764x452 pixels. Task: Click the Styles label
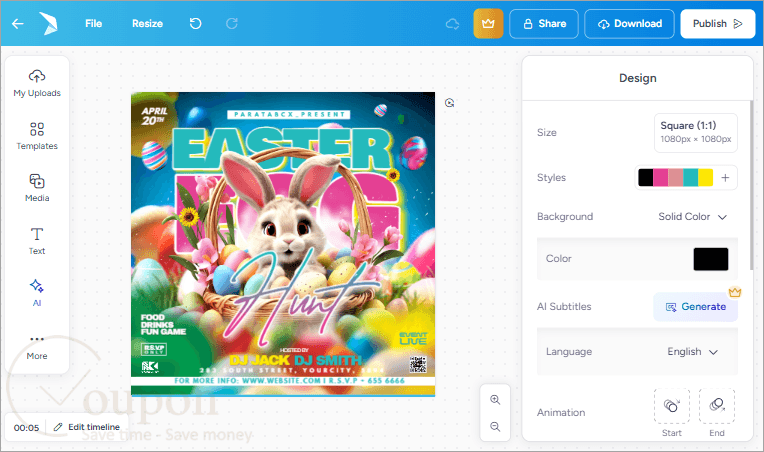point(551,178)
